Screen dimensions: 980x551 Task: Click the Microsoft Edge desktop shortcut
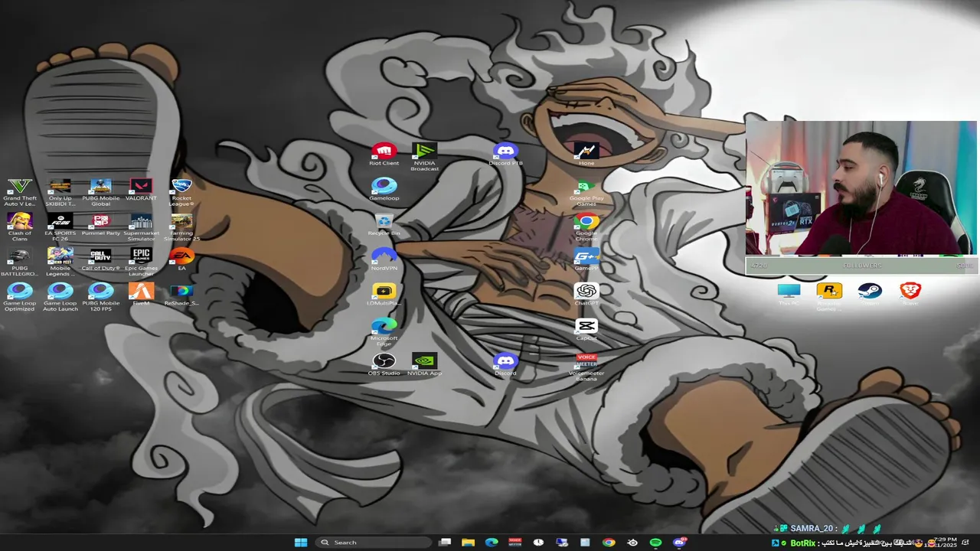[x=384, y=332]
